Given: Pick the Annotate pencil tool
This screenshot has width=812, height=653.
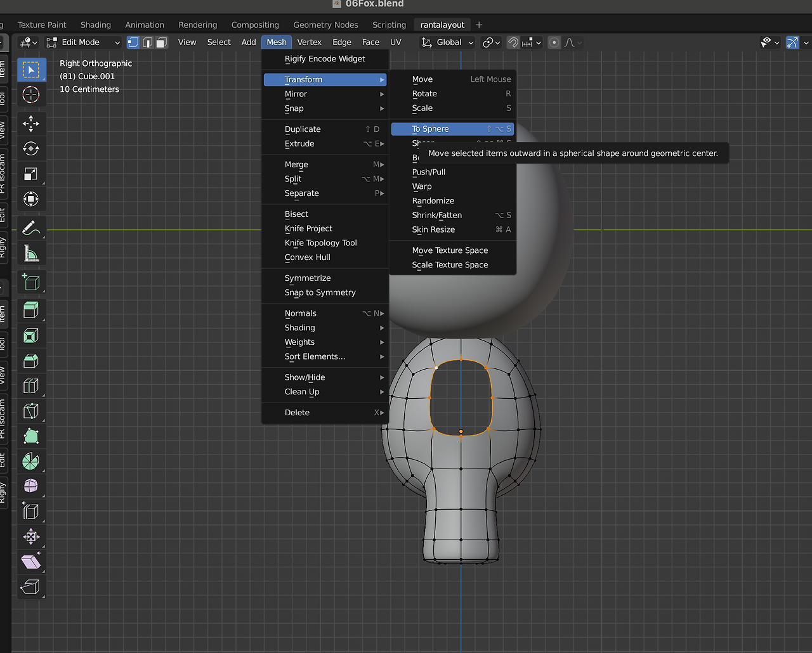Looking at the screenshot, I should 30,228.
